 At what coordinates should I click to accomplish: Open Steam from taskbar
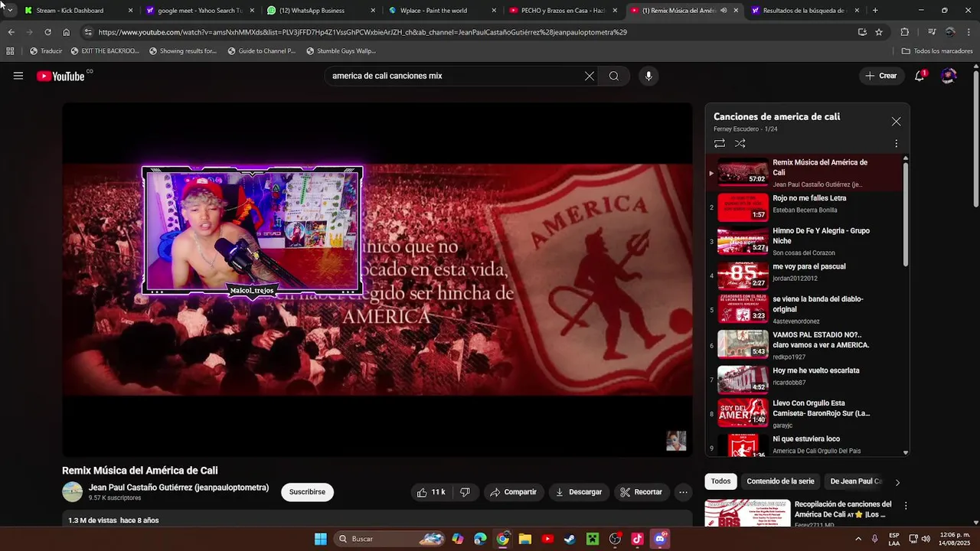(570, 539)
